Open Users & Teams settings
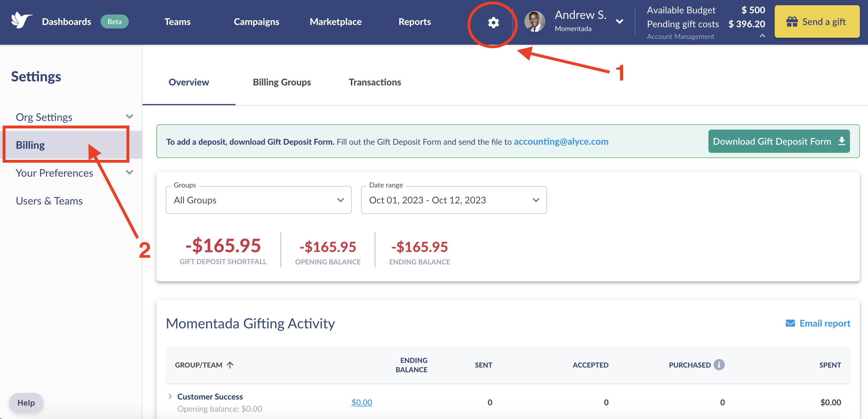This screenshot has height=419, width=868. (x=49, y=201)
